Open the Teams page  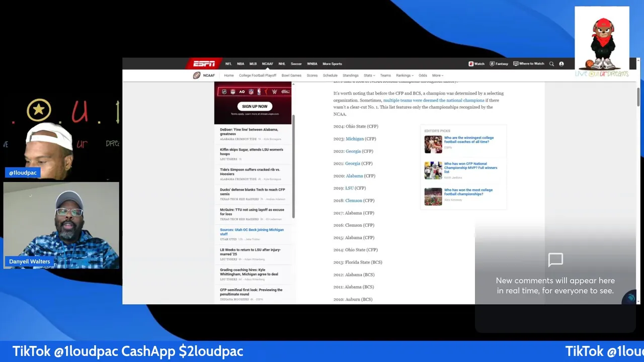(385, 75)
